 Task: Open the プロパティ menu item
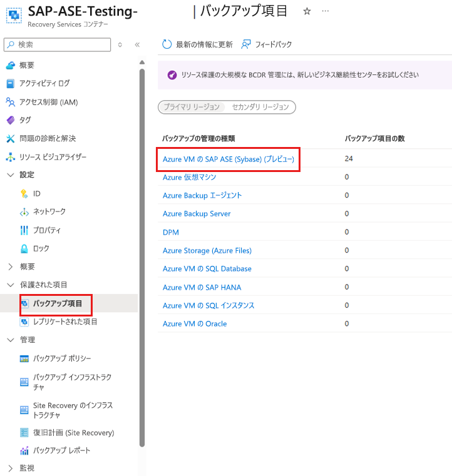(x=47, y=230)
